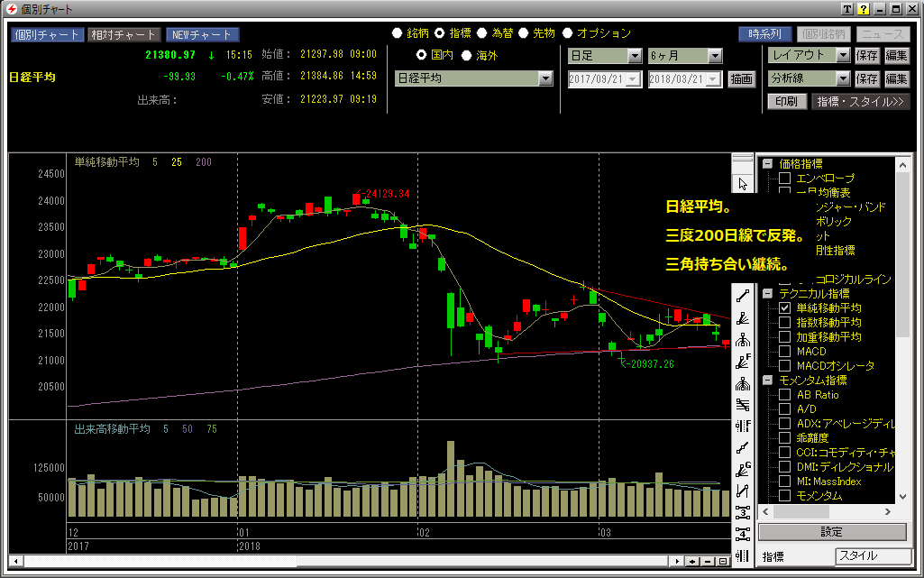Open the 6ヶ月 period dropdown
924x578 pixels.
click(x=715, y=56)
